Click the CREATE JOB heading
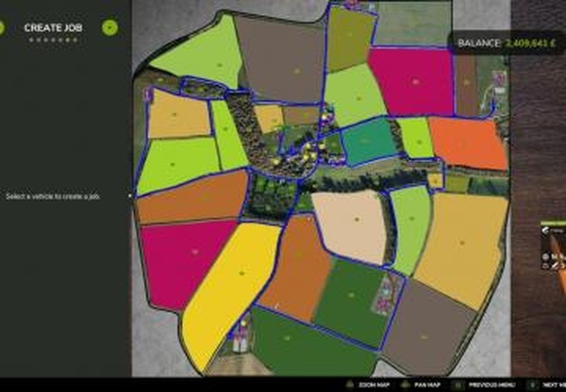Image resolution: width=566 pixels, height=392 pixels. click(53, 27)
